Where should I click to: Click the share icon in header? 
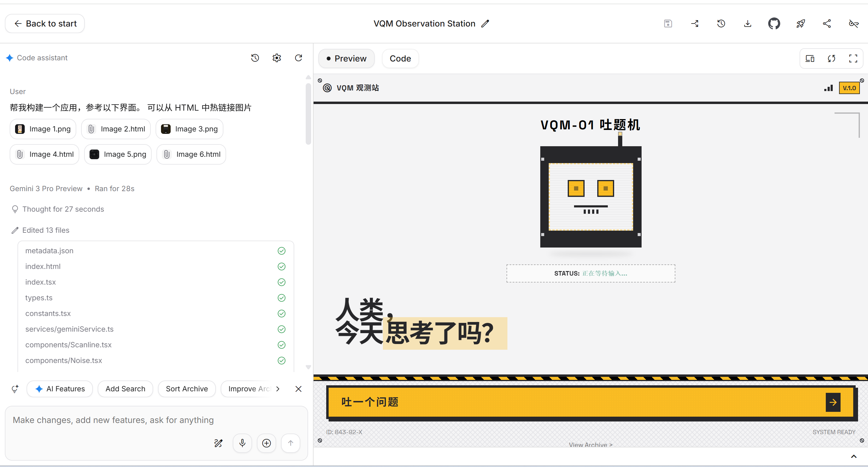pyautogui.click(x=827, y=24)
